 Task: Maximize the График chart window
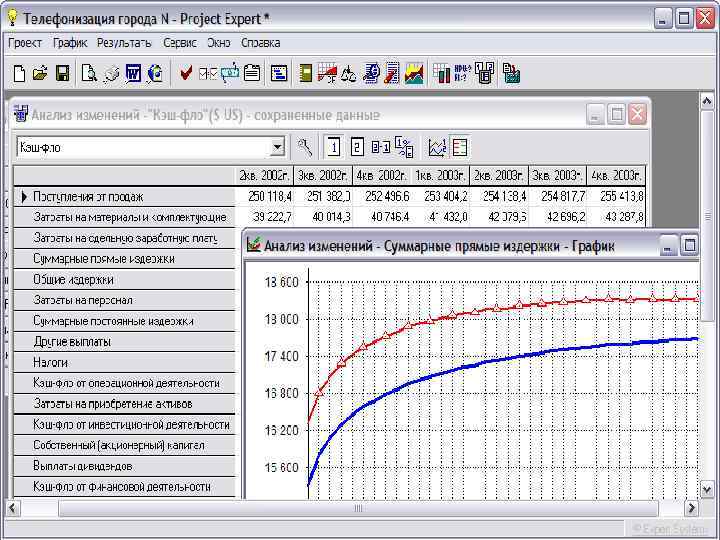pos(690,246)
